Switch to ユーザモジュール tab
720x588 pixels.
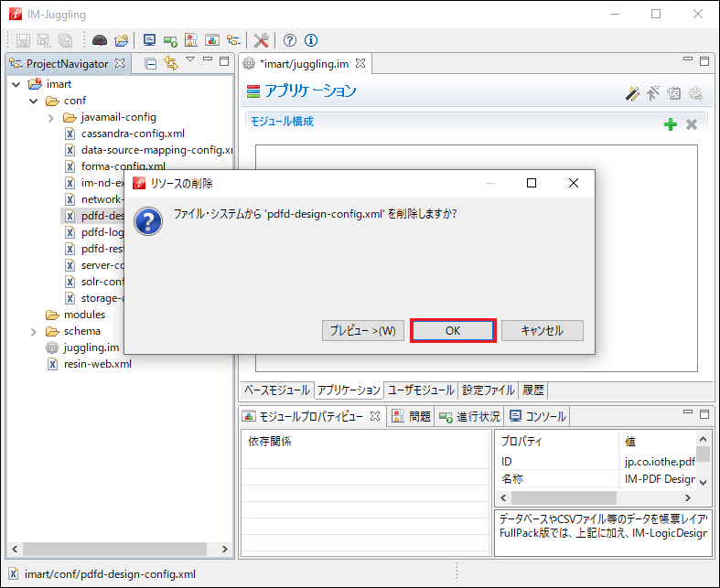[x=421, y=390]
